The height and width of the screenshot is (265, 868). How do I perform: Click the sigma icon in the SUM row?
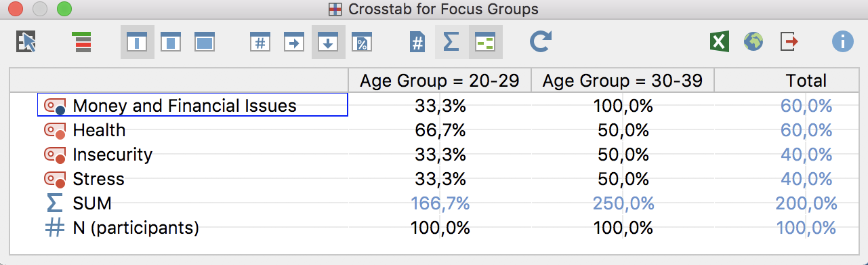click(x=54, y=203)
